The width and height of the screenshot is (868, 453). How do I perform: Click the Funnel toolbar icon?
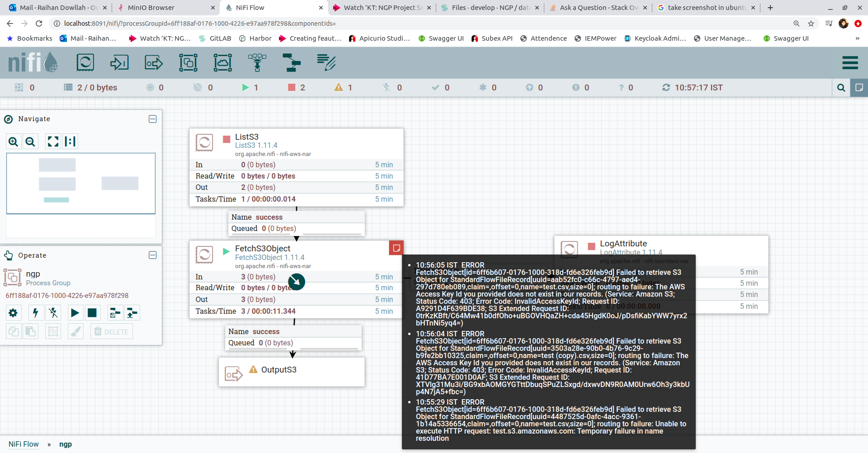(257, 62)
